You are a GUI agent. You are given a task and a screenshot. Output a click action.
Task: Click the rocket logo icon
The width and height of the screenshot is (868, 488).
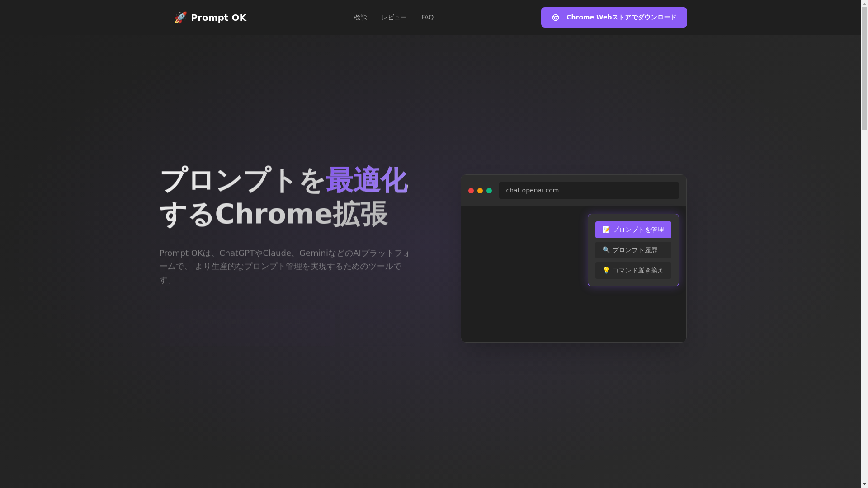[180, 17]
